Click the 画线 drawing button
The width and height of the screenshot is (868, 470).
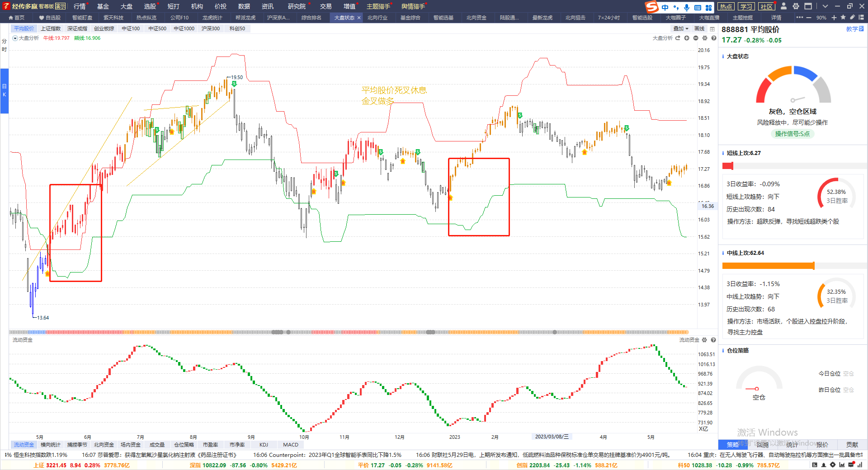[x=699, y=28]
